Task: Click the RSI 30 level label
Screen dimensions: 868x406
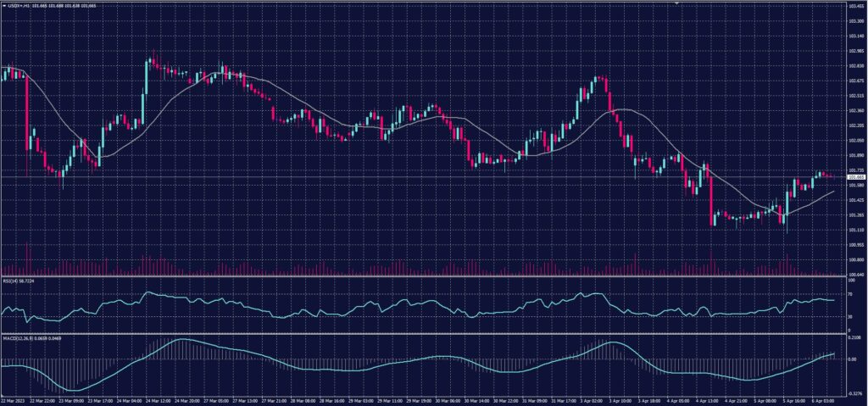Action: tap(849, 317)
